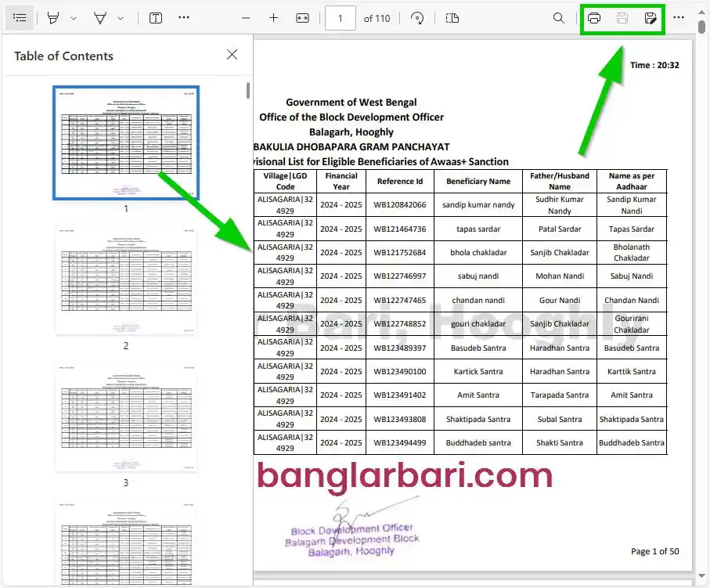This screenshot has width=710, height=588.
Task: Click the Rotate pages icon
Action: pos(417,17)
